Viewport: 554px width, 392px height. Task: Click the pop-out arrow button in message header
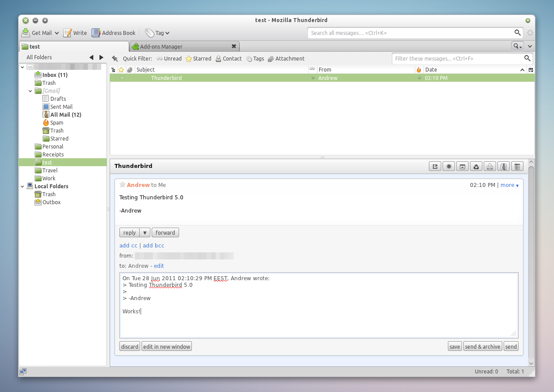[x=435, y=166]
